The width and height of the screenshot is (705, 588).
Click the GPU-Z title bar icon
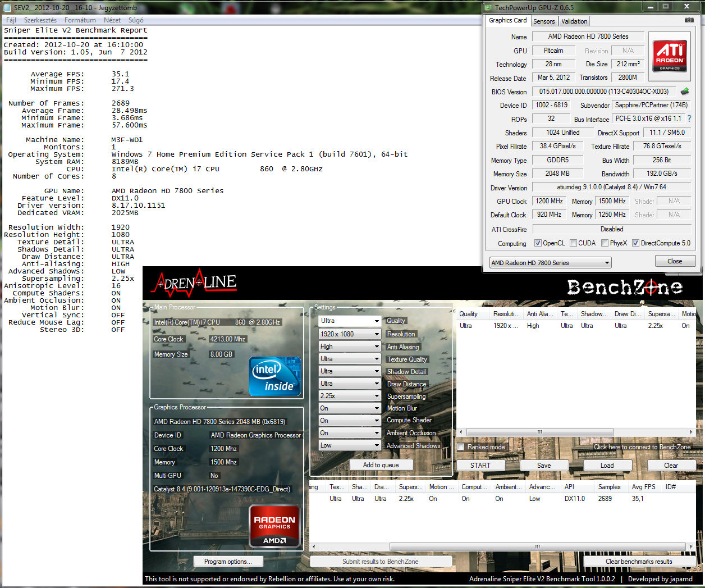488,7
